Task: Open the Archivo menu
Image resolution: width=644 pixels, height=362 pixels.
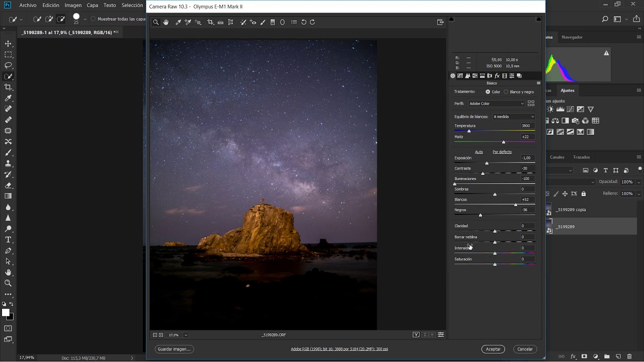Action: 28,6
